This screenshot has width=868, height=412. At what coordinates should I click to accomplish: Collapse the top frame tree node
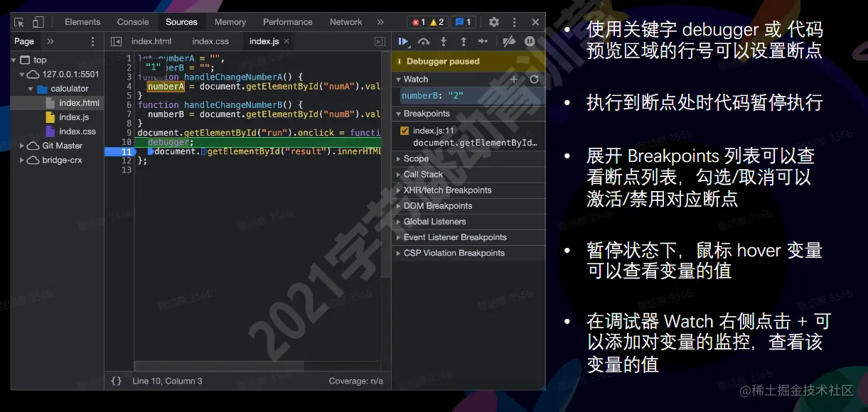14,60
